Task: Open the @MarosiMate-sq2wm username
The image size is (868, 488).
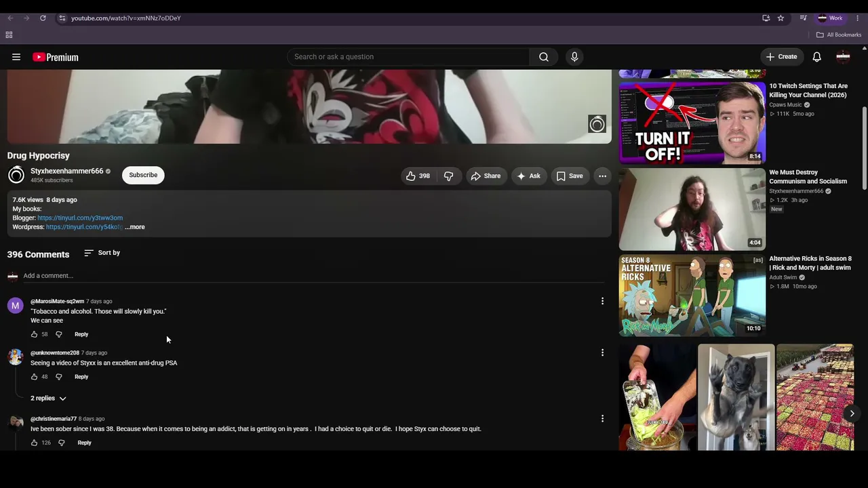Action: (x=57, y=302)
